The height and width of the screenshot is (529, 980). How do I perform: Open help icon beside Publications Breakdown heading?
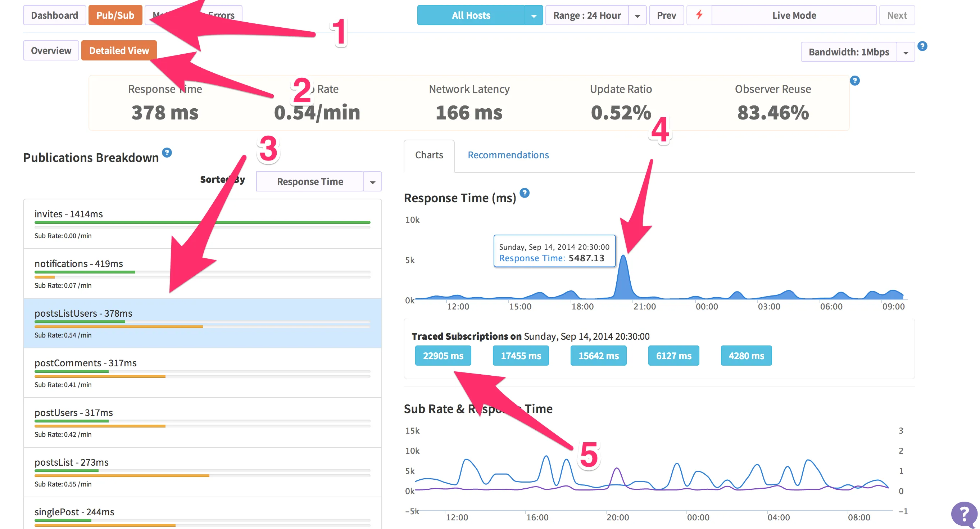click(167, 152)
